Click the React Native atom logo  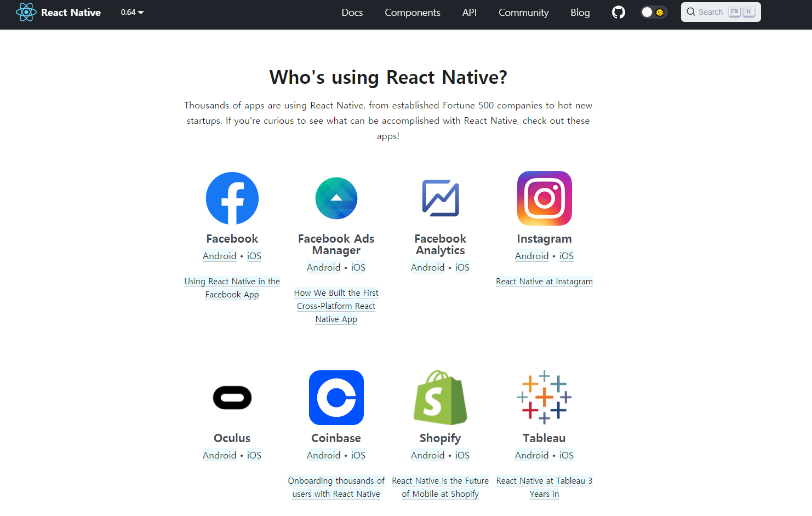26,12
